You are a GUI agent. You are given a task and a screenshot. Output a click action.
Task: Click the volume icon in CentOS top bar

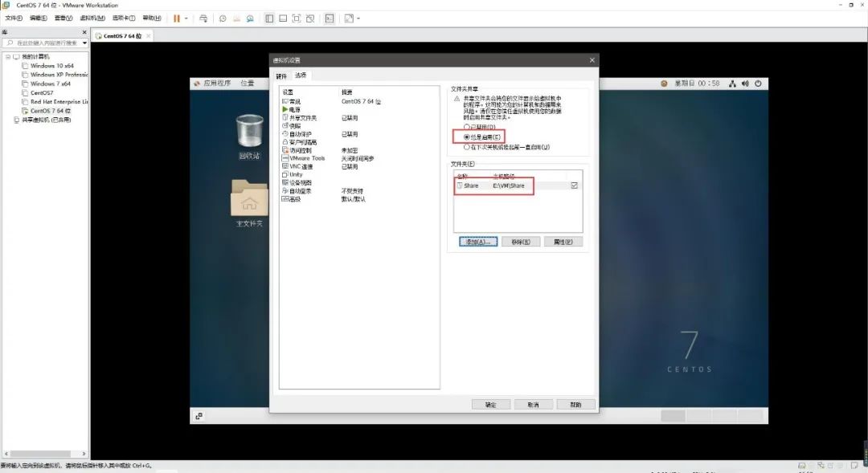tap(745, 84)
